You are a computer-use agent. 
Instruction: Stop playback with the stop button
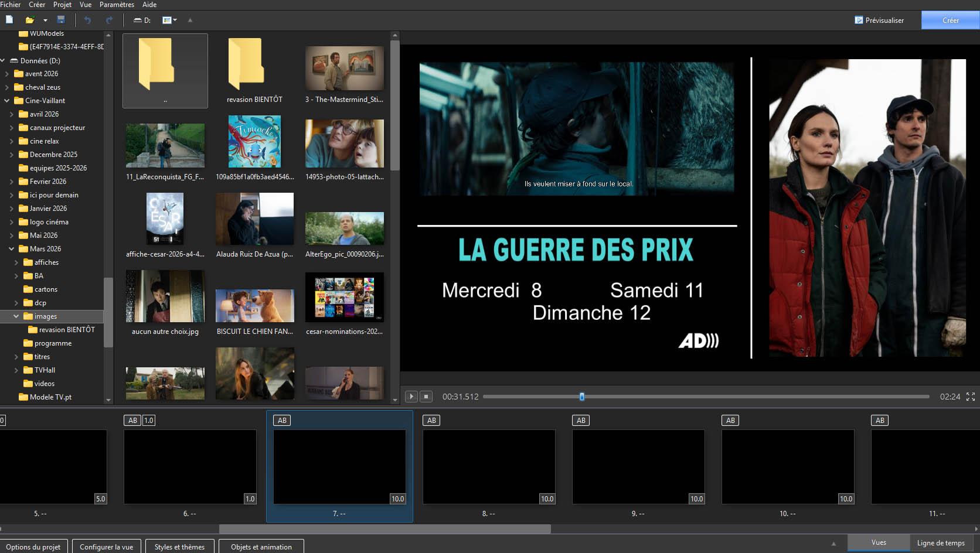(x=426, y=397)
